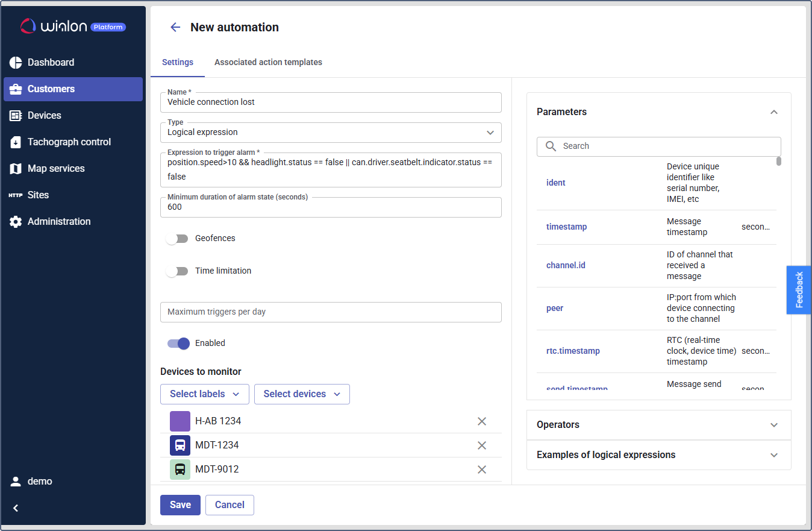Click the back arrow next to New automation

point(175,27)
